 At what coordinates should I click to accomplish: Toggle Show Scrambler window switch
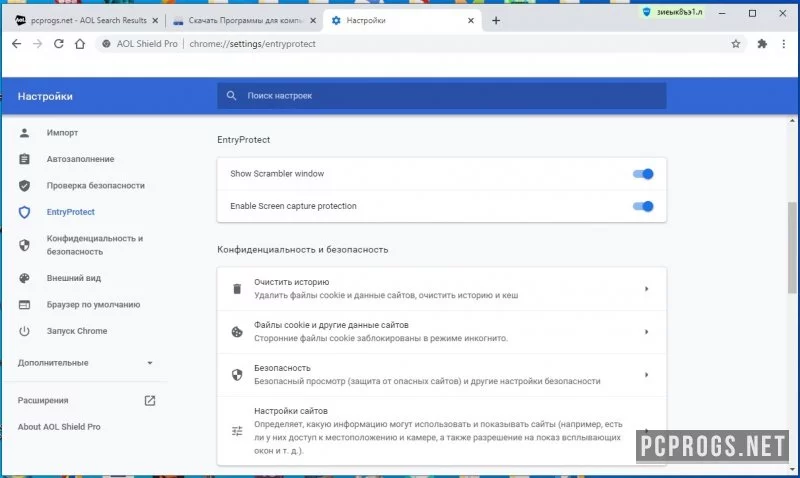(x=643, y=174)
